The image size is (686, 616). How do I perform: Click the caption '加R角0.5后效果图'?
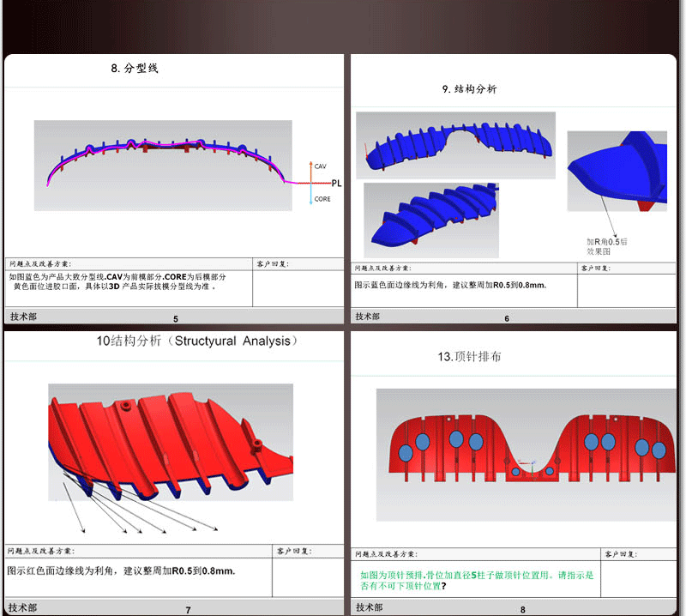pyautogui.click(x=607, y=247)
